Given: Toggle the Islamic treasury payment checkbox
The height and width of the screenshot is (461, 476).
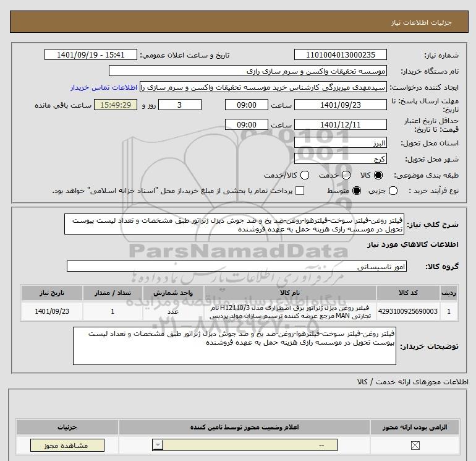Looking at the screenshot, I should coord(300,191).
